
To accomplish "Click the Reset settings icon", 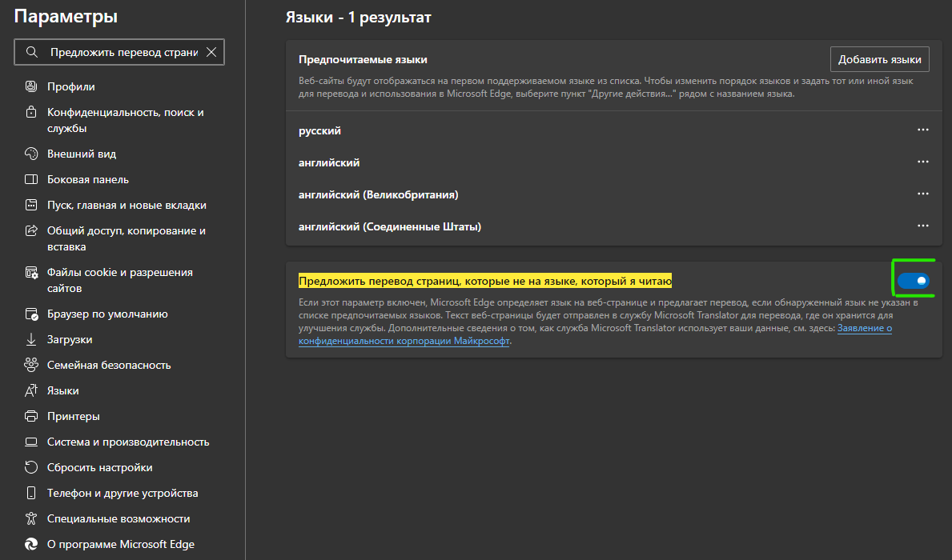I will 31,467.
